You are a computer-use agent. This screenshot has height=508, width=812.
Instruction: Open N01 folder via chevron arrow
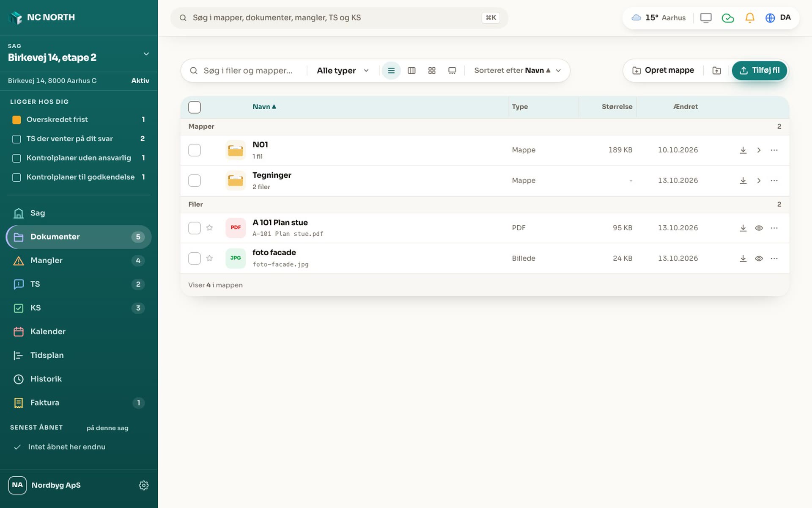(x=759, y=150)
